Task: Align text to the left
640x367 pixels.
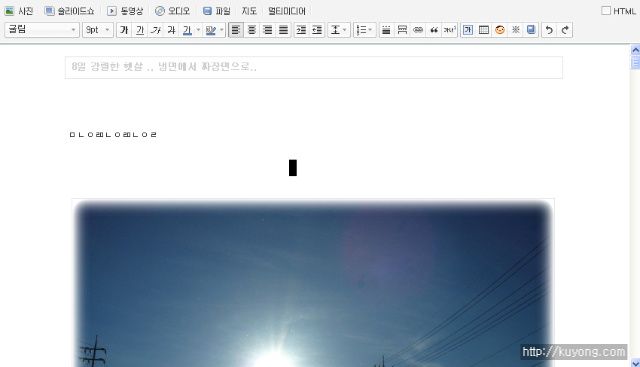Action: 236,30
